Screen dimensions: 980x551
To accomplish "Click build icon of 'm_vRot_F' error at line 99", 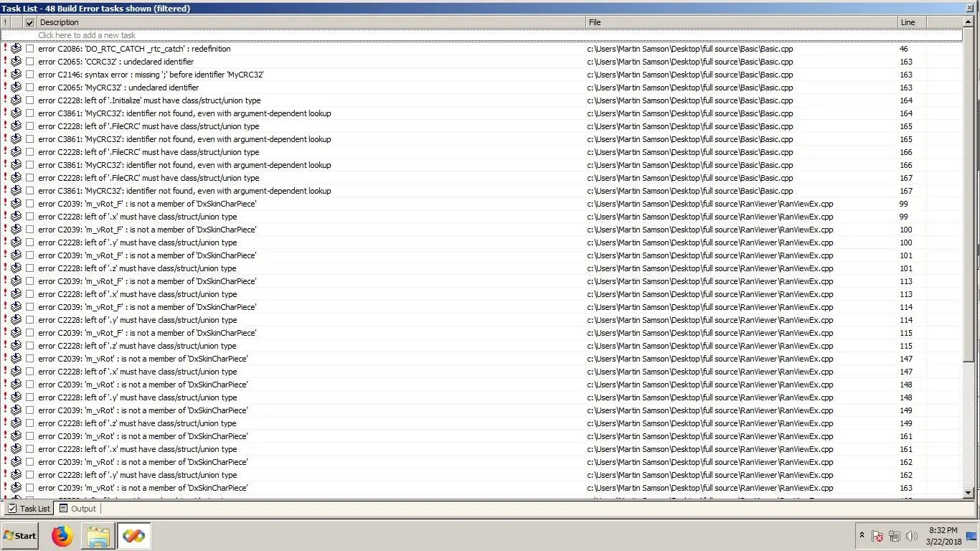I will click(16, 204).
